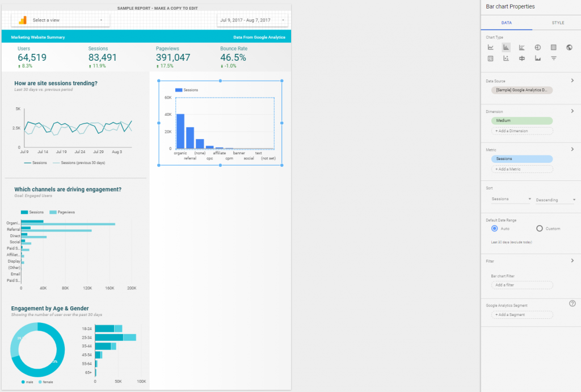Screen dimensions: 581x392
Task: Open the Sessions sort field dropdown
Action: 511,200
